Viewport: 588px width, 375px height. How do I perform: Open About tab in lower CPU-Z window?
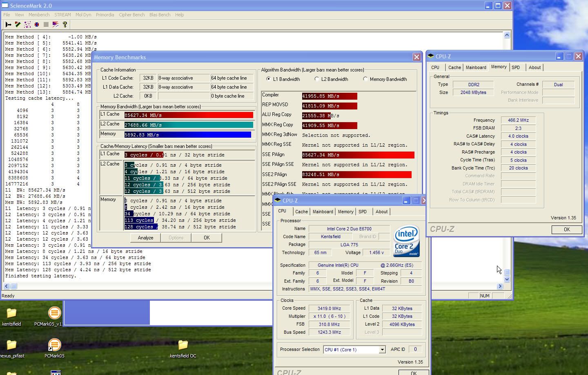[x=381, y=212]
